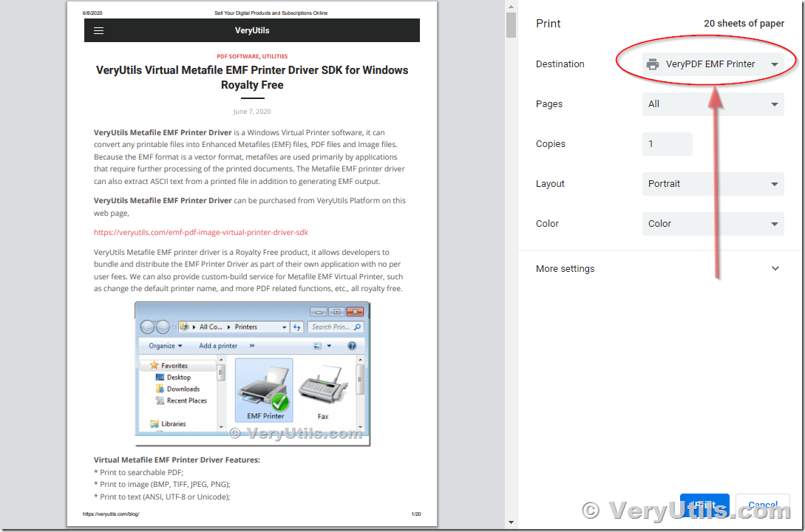
Task: Click the Printers window minimize button
Action: pyautogui.click(x=319, y=312)
